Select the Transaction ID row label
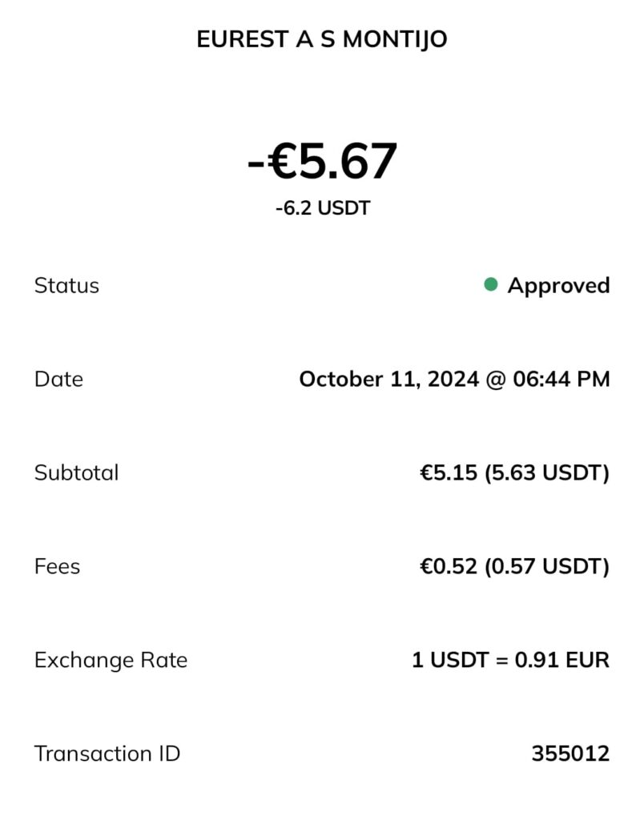This screenshot has width=644, height=820. pos(107,754)
